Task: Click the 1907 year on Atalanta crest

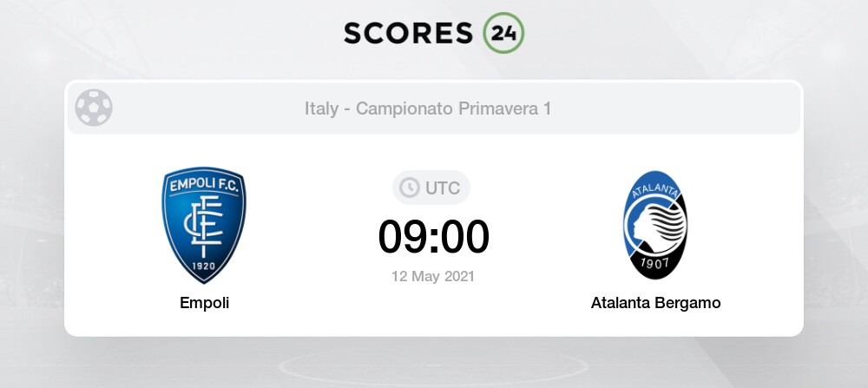Action: (654, 262)
